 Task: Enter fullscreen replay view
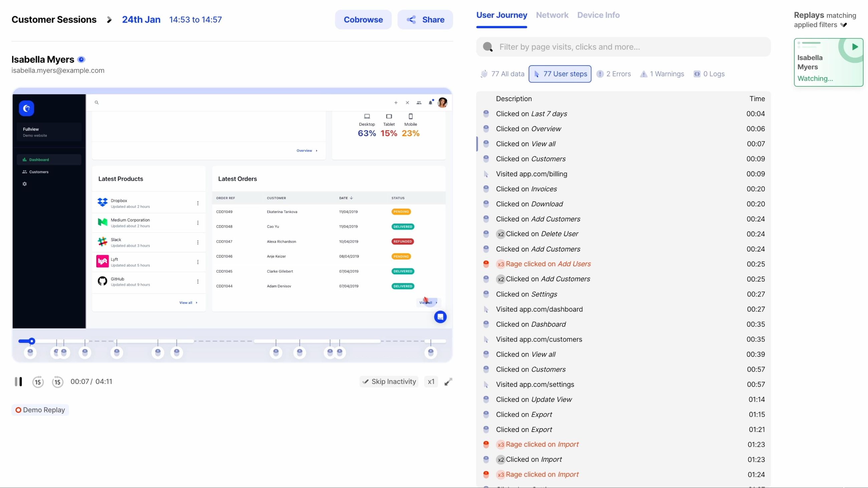click(x=448, y=382)
